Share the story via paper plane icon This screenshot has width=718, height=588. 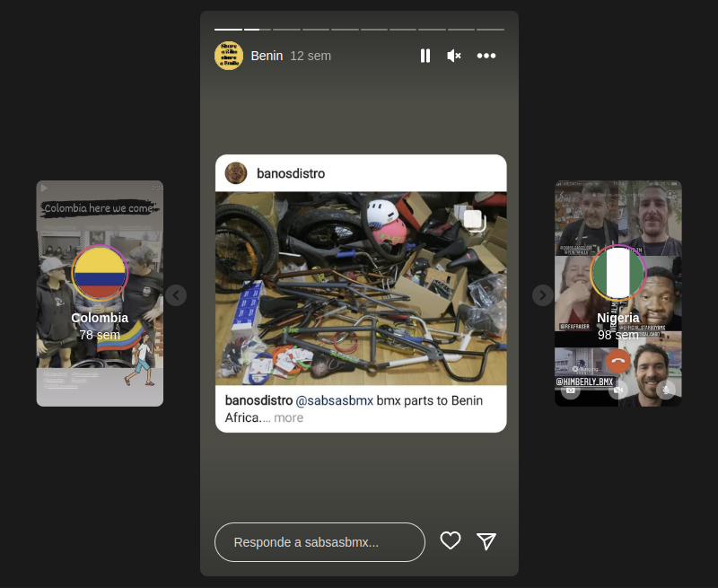click(x=486, y=541)
